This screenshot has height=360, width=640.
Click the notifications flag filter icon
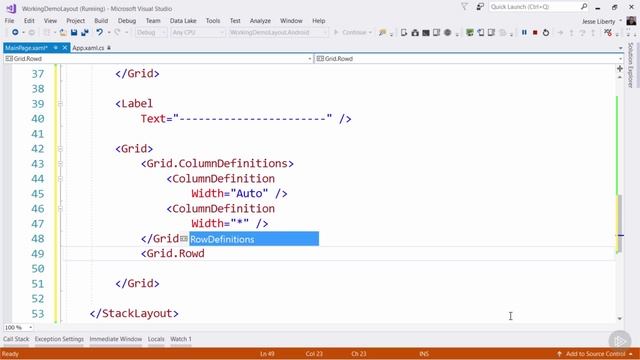coord(464,7)
